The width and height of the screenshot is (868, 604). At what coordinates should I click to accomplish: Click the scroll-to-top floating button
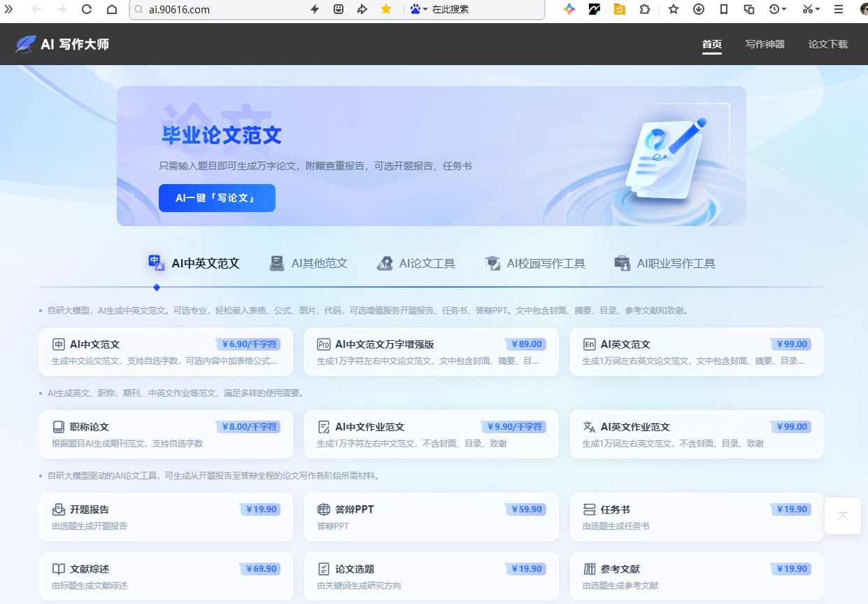[843, 516]
